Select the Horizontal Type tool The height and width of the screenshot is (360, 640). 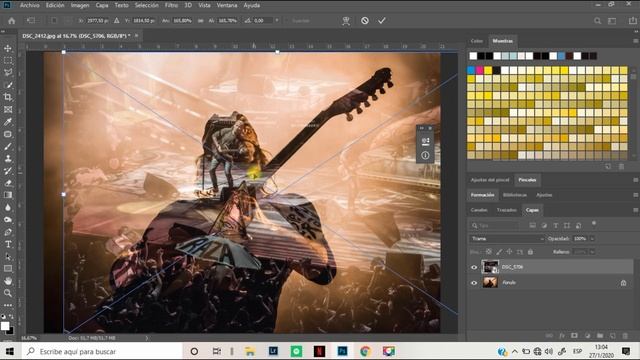8,244
